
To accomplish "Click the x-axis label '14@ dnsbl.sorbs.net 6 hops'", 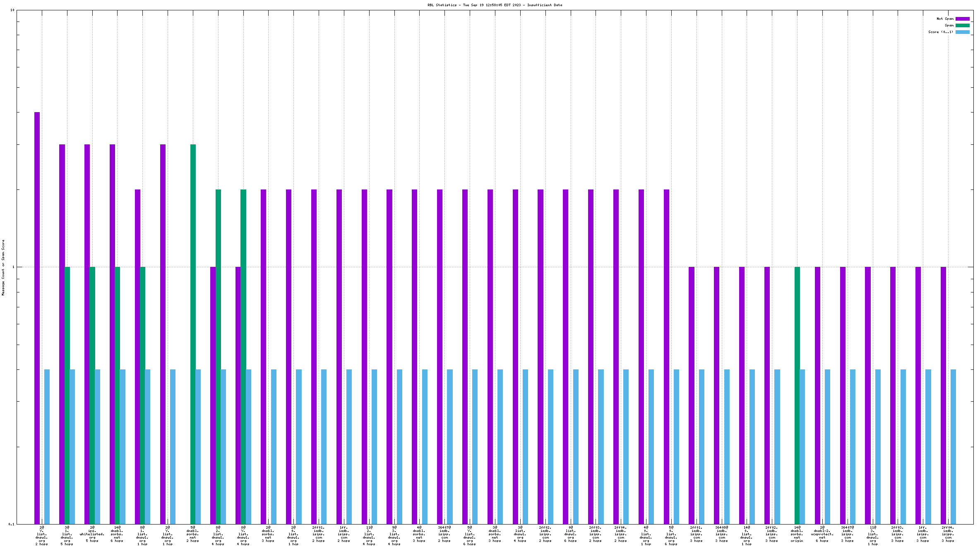I will coord(117,534).
